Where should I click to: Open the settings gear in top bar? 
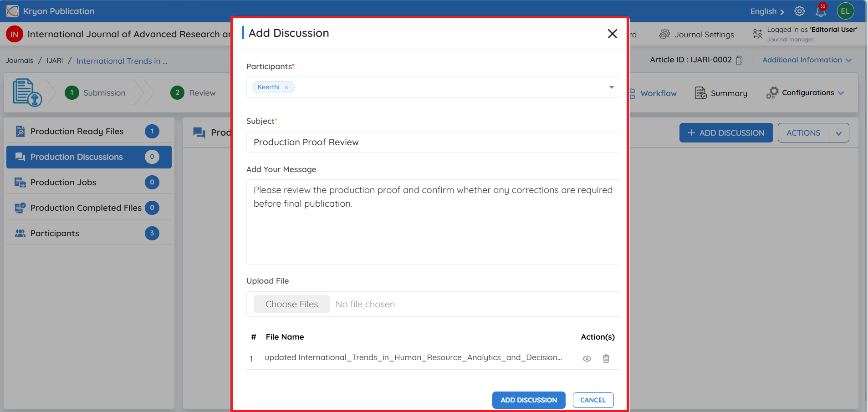coord(799,11)
